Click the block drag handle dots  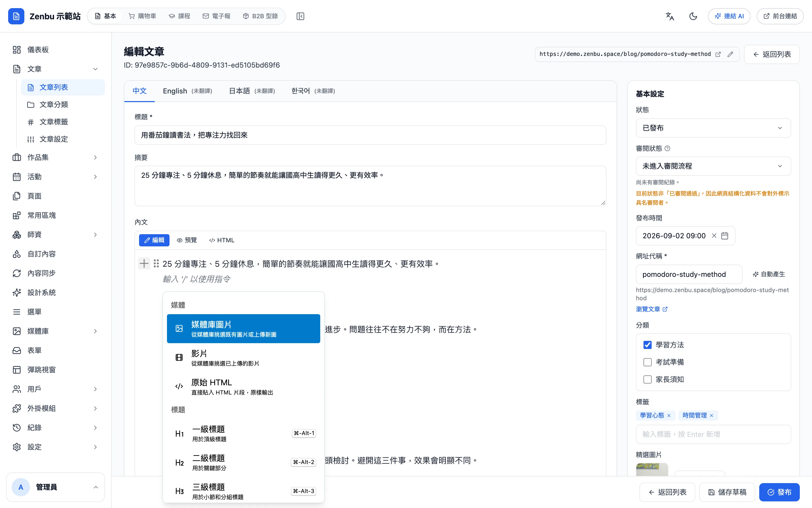tap(156, 264)
